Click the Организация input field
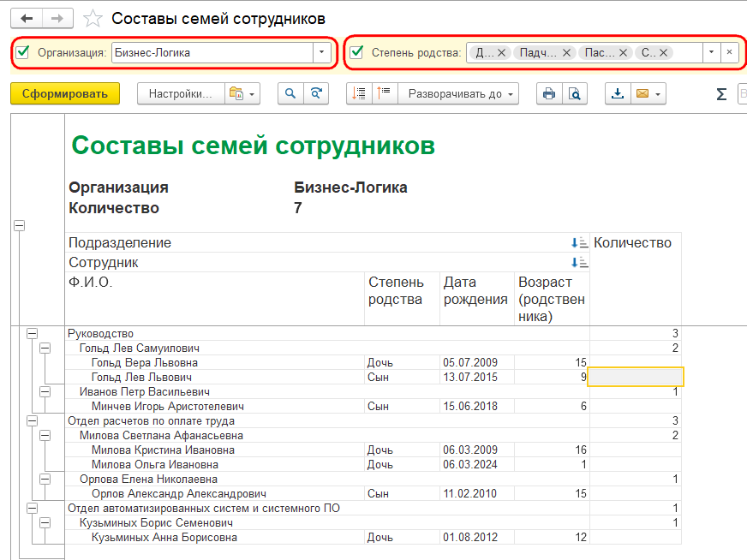 click(212, 52)
